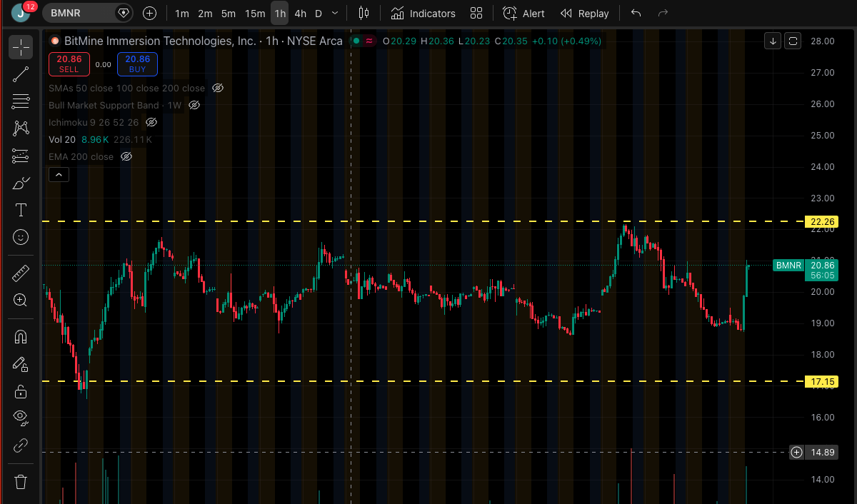
Task: Open the chart patterns tool
Action: coord(21,128)
